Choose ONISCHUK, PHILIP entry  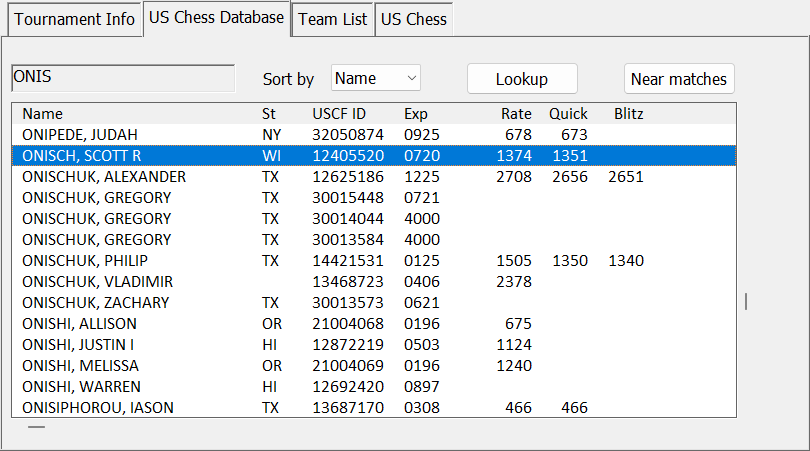coord(88,261)
